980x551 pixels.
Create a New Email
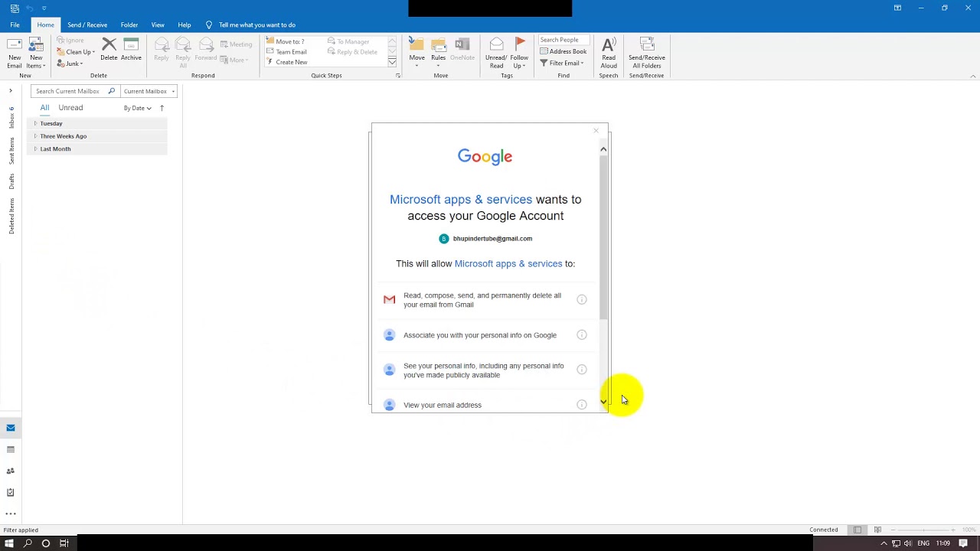pos(15,53)
